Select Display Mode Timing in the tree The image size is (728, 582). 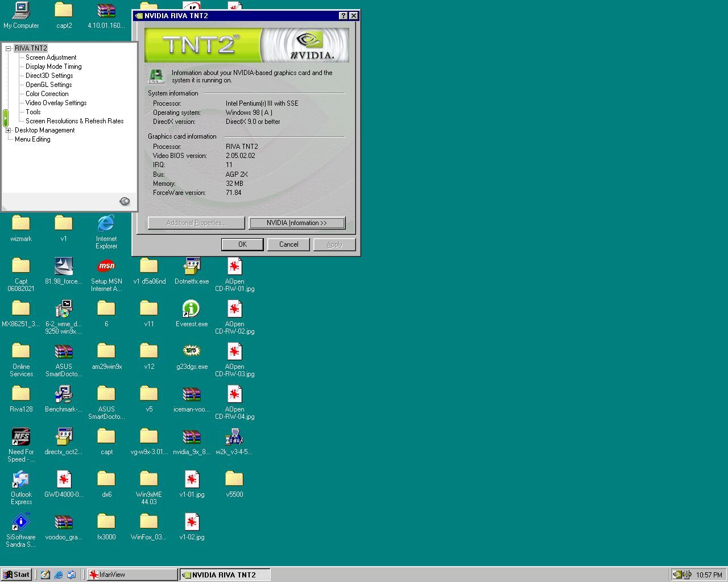coord(53,66)
